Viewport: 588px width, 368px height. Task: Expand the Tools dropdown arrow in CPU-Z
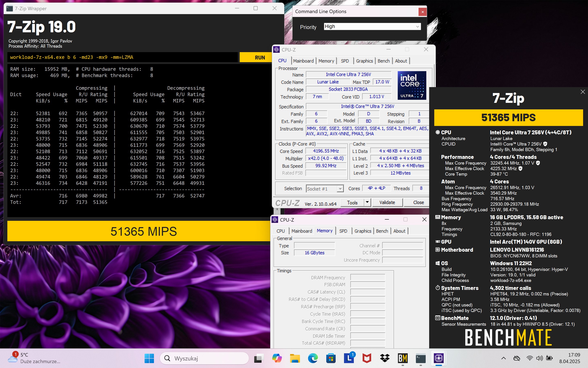367,202
